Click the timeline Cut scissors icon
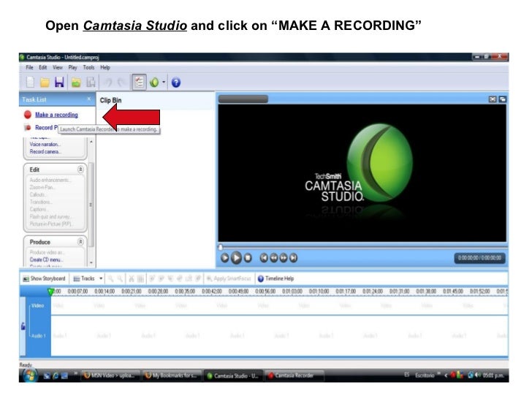532x399 pixels. (x=132, y=278)
